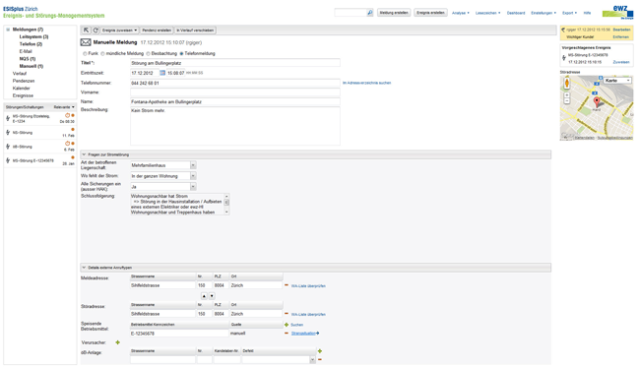Click the envelope icon next to Manuelle Meldung
Screen dimensions: 640x368
pyautogui.click(x=85, y=42)
